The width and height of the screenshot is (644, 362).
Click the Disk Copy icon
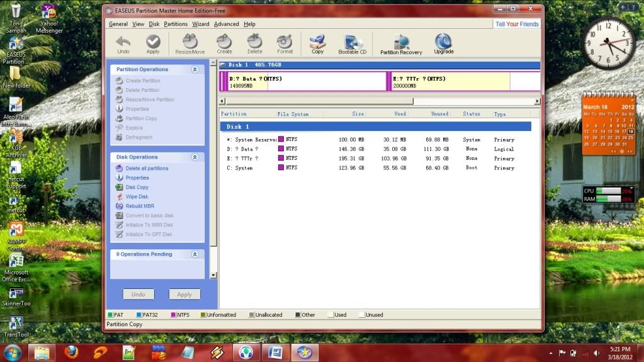pos(119,187)
